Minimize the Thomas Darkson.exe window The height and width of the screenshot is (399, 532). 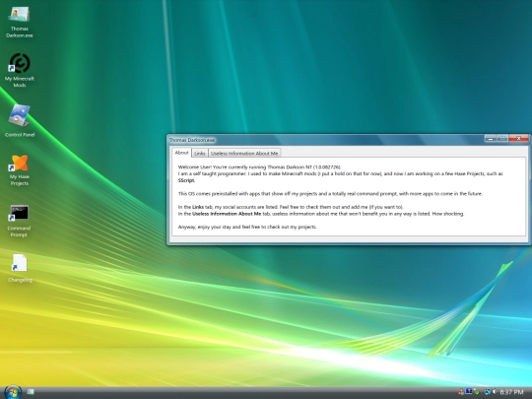491,139
